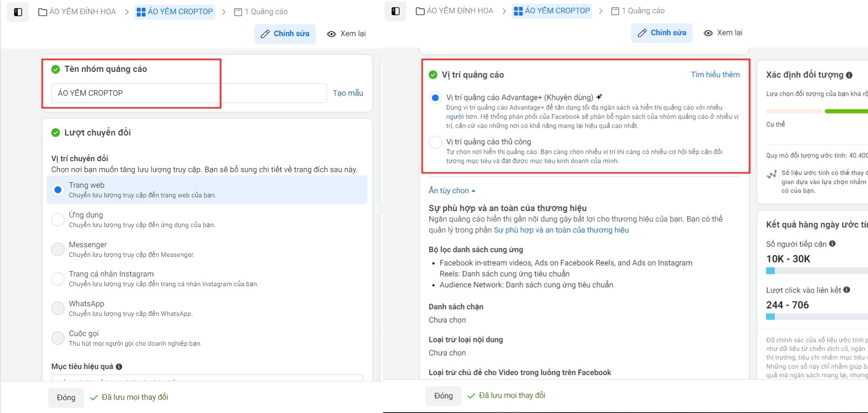Click Advantage+ sparkle icon after Khuyên dùng
The image size is (868, 413).
point(599,97)
